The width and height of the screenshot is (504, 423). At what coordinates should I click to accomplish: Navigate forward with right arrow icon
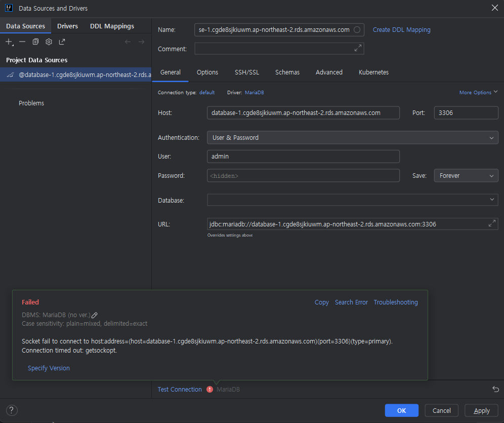click(x=141, y=42)
